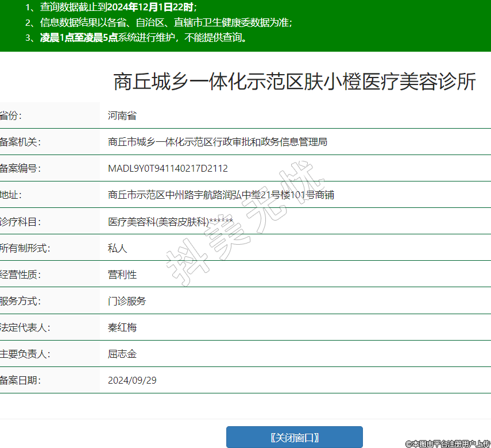Click the ownership value 私人
491x448 pixels.
[117, 248]
